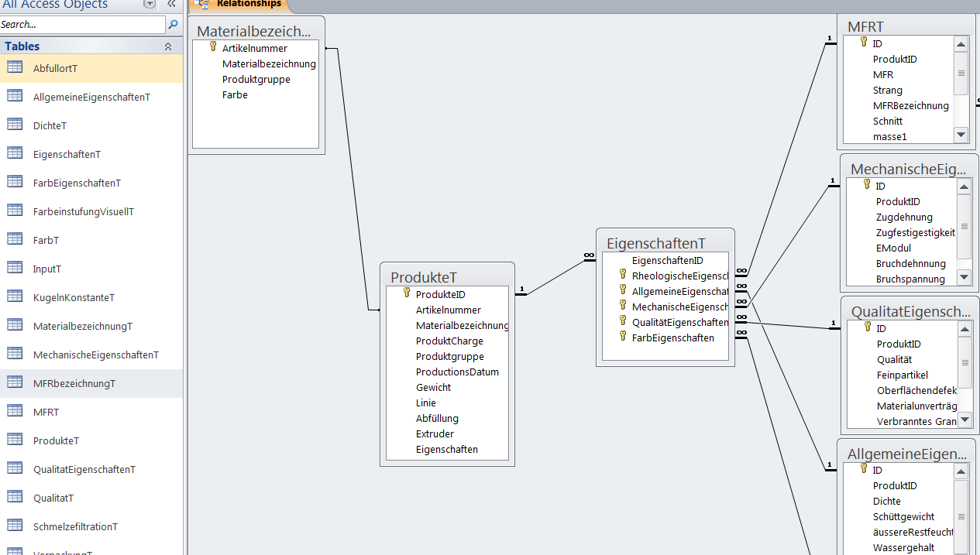Screen dimensions: 980x555
Task: Select the AbfullortT table icon
Action: [x=15, y=67]
